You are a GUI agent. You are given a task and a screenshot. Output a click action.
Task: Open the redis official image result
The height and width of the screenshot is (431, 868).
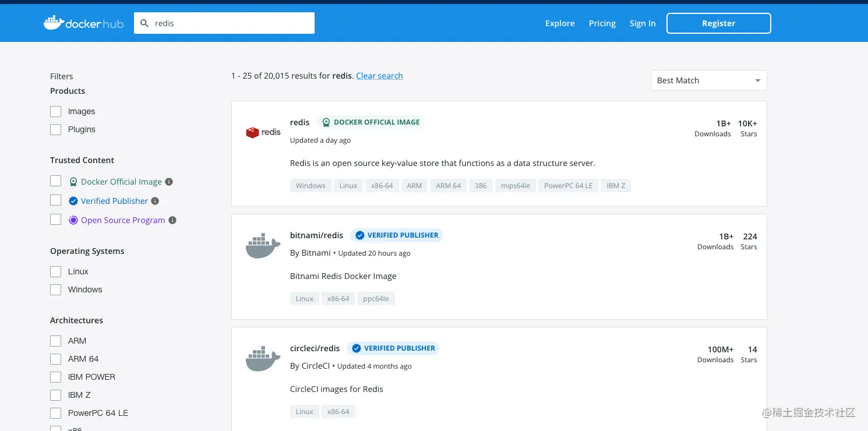point(300,122)
